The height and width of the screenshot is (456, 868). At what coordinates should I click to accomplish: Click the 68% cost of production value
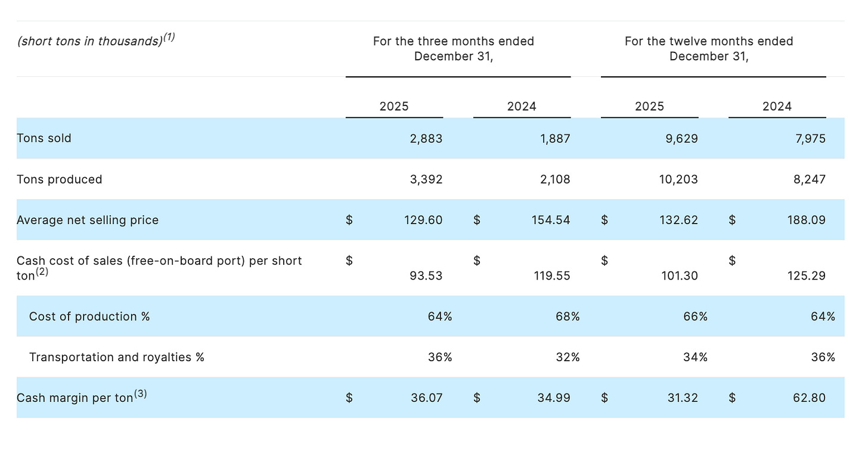coord(568,317)
